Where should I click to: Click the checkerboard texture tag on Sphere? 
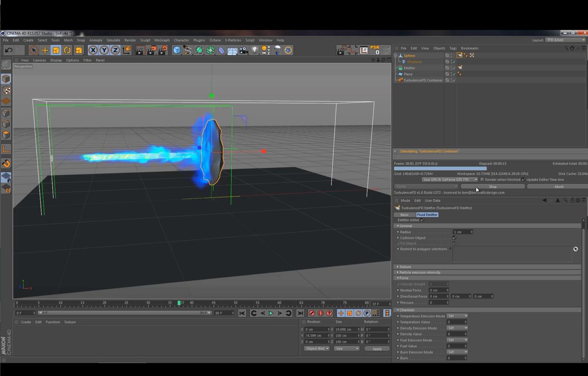(x=472, y=55)
